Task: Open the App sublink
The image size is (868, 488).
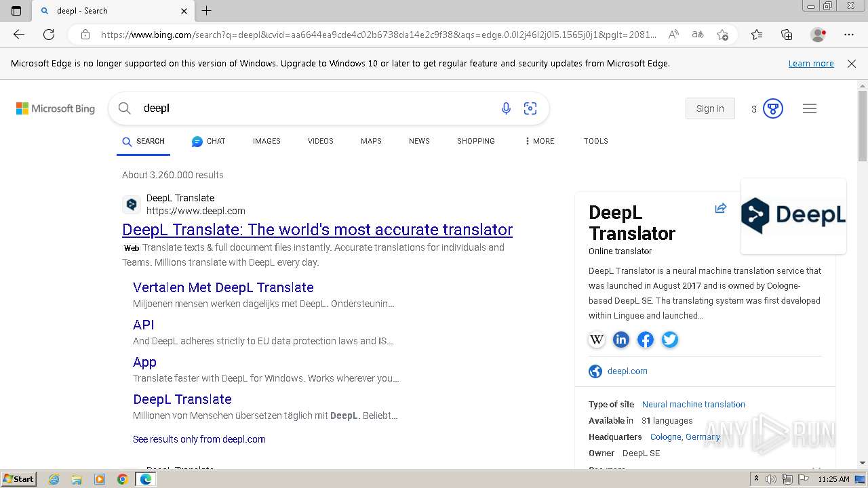Action: pos(144,362)
